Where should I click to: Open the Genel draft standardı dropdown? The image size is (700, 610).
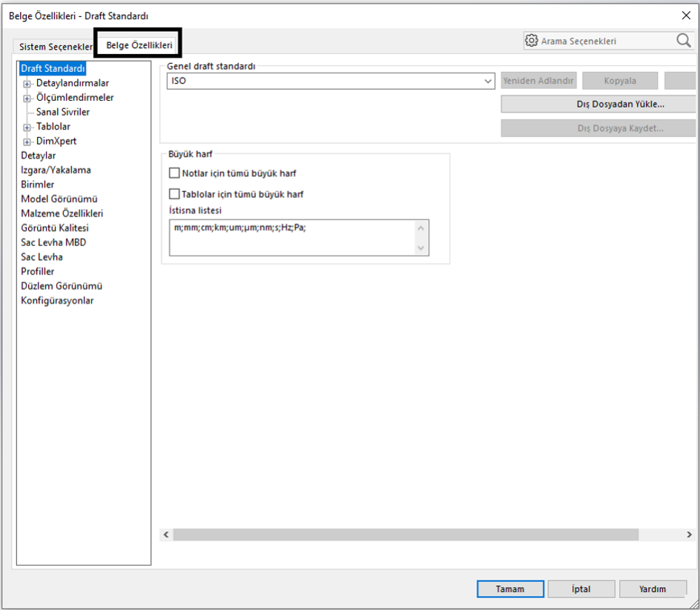(x=488, y=81)
